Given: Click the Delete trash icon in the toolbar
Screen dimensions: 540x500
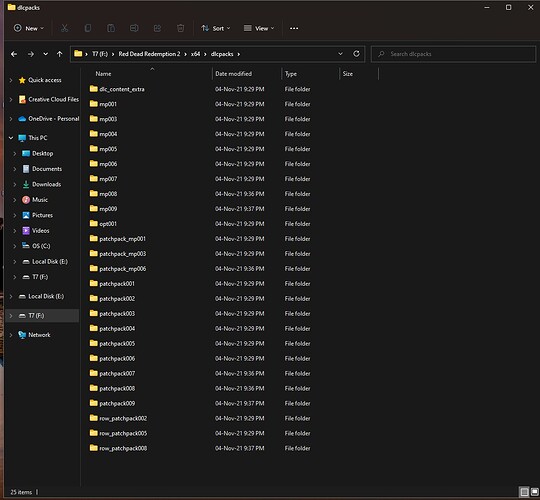Looking at the screenshot, I should [x=180, y=28].
